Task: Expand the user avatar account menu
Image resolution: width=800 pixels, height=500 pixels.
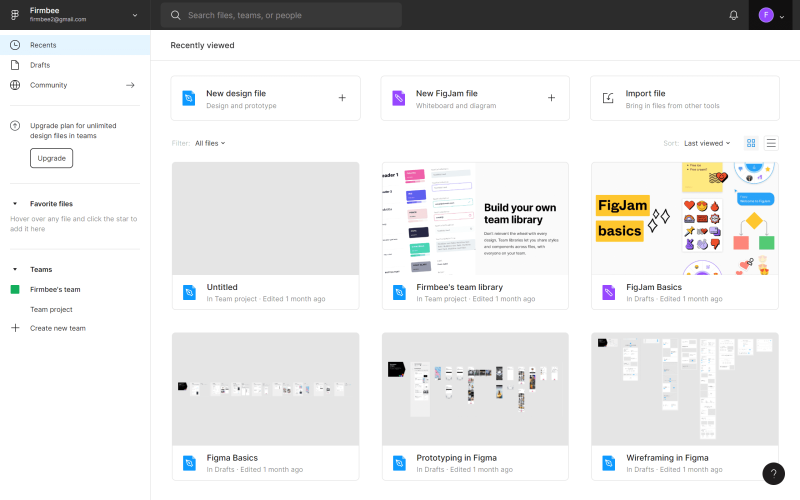Action: tap(773, 15)
